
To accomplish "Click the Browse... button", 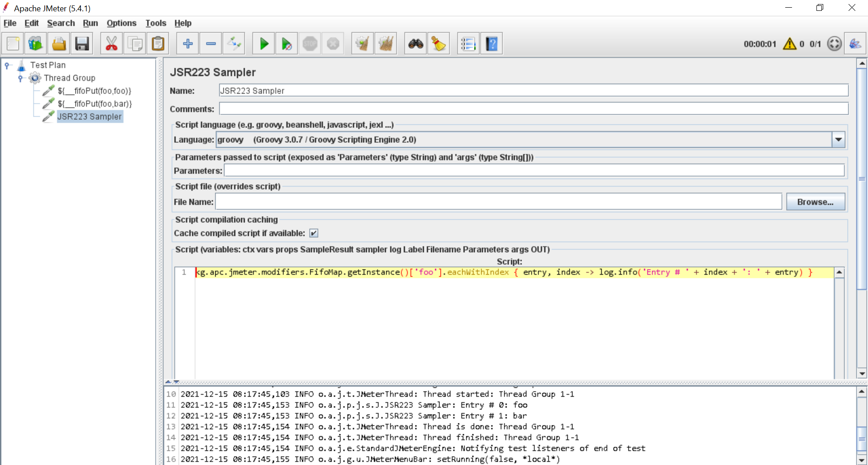I will point(815,202).
